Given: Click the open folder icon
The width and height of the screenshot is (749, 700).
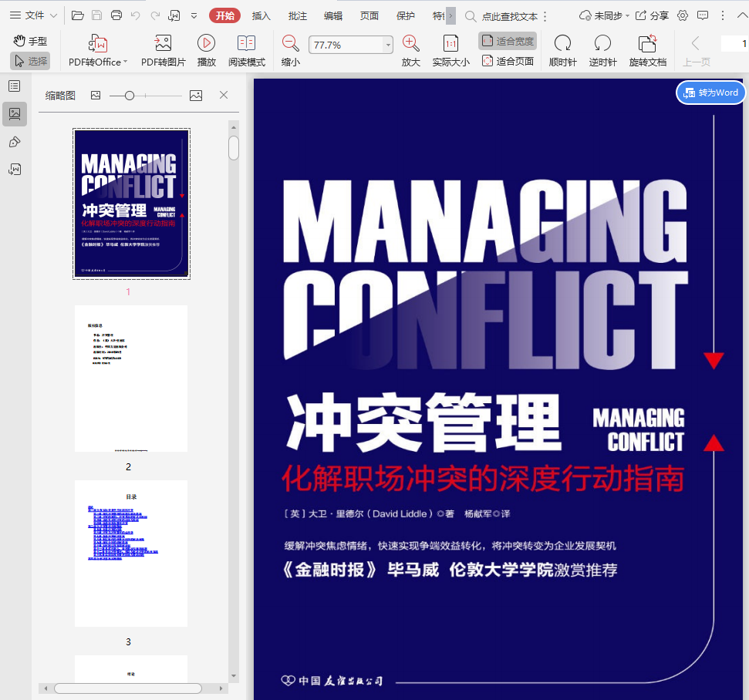Looking at the screenshot, I should [78, 15].
